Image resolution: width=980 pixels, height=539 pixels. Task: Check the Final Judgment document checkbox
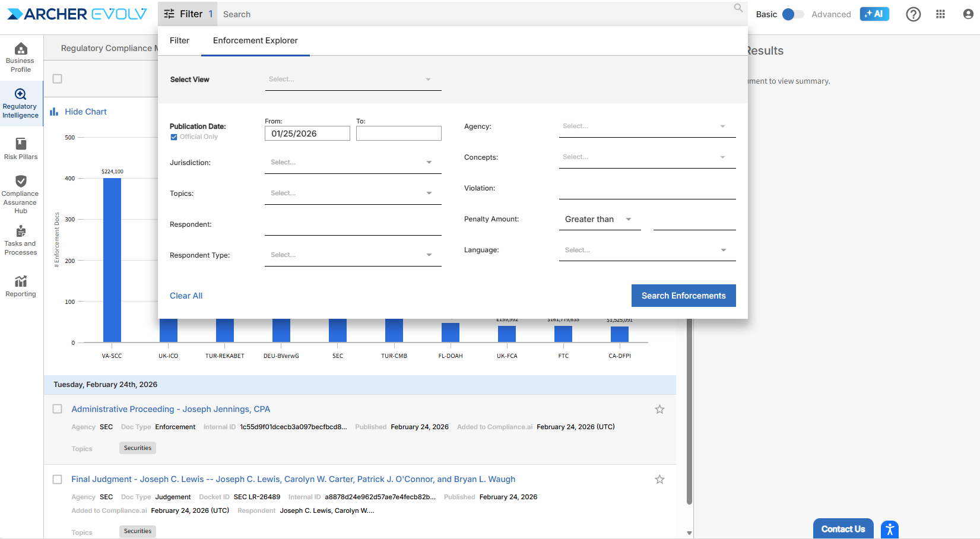point(58,479)
